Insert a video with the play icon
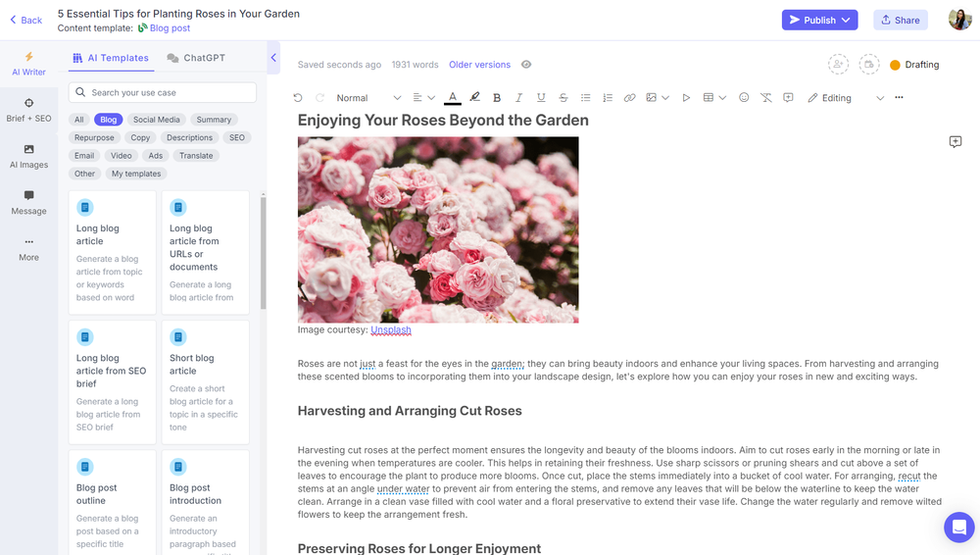This screenshot has height=555, width=980. click(686, 98)
